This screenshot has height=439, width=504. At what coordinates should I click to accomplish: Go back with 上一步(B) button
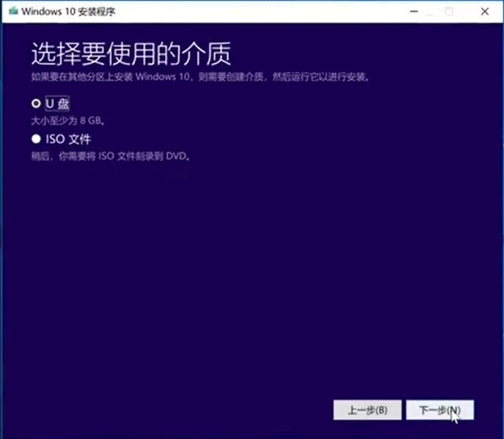(x=367, y=409)
